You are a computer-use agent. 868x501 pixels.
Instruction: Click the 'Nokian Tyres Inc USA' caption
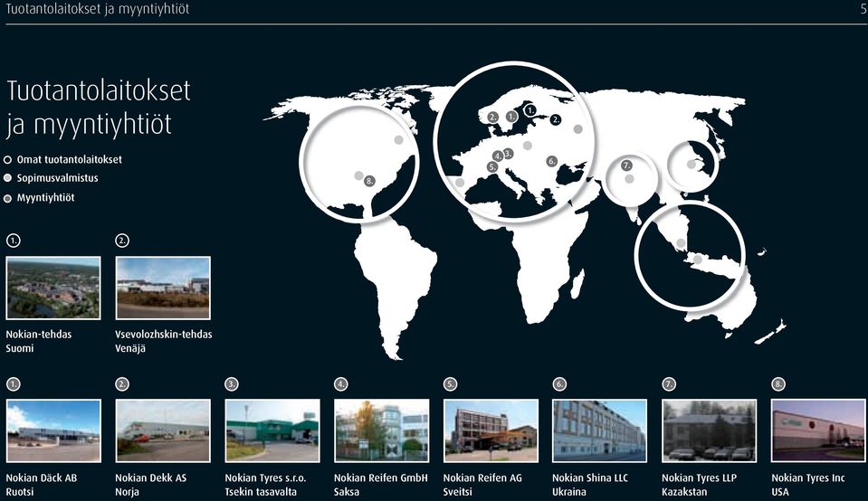coord(808,485)
